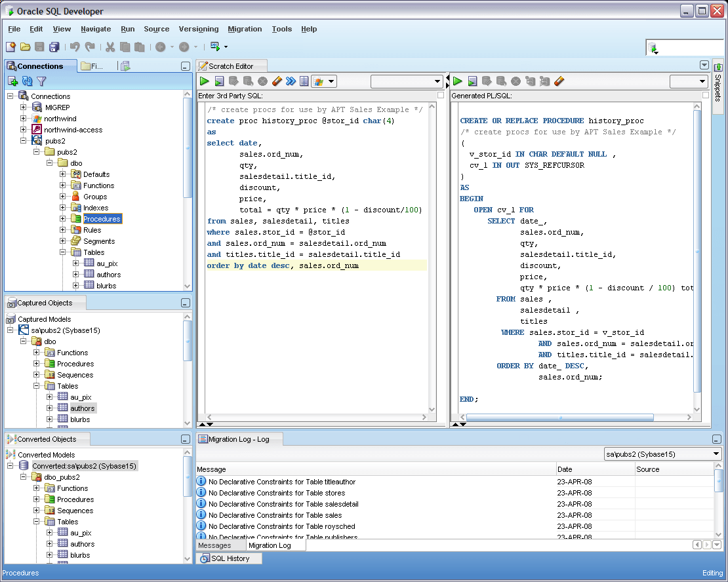The image size is (728, 582).
Task: Click the Translate double-arrow icon
Action: (291, 80)
